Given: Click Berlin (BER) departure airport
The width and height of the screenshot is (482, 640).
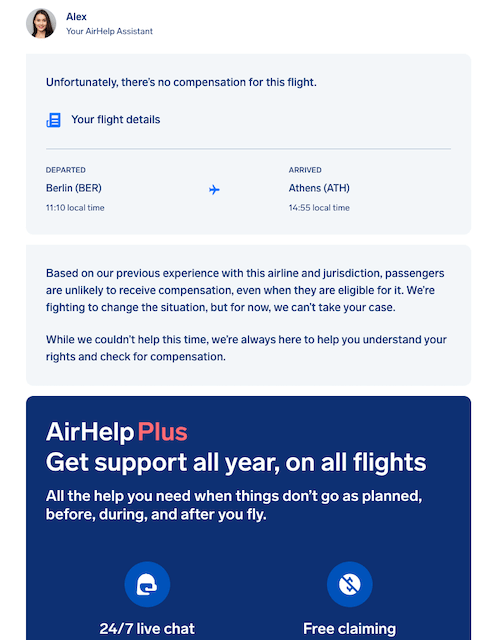Looking at the screenshot, I should click(x=74, y=188).
